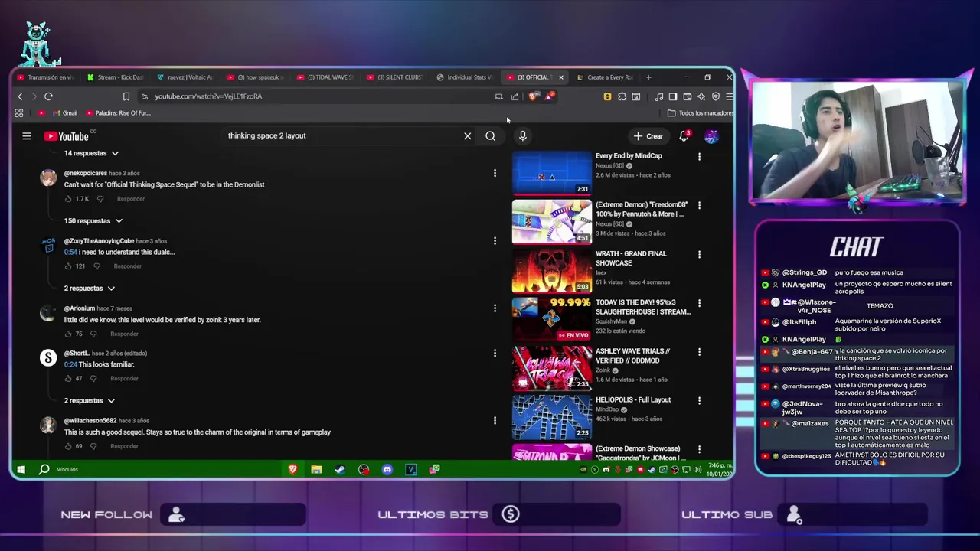Open the YouTube hamburger guide menu
Screen dimensions: 980x551
tap(27, 136)
